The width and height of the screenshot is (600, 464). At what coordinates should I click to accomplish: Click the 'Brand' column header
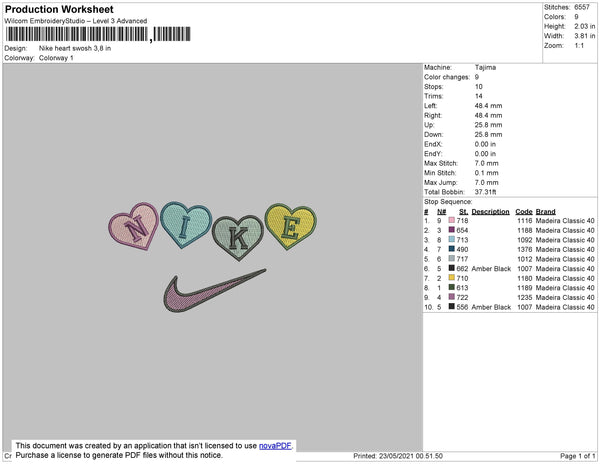[x=546, y=212]
